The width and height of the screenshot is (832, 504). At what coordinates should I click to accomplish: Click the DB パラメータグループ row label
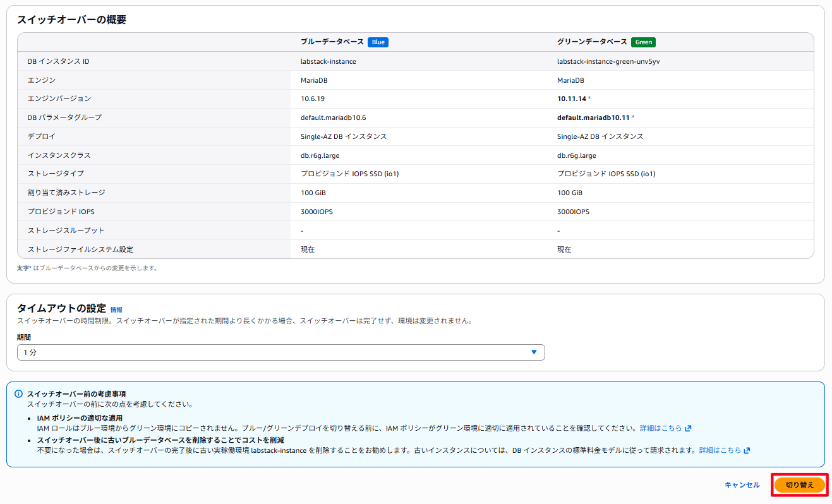64,117
